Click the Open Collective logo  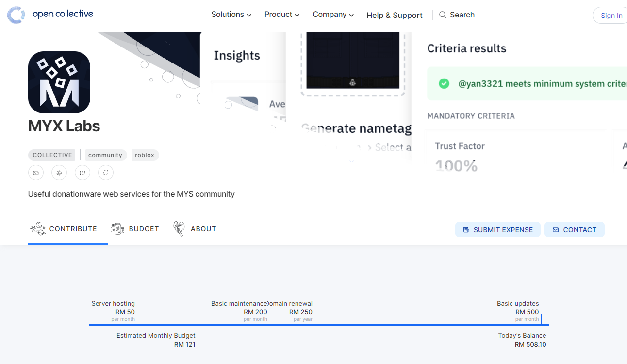(50, 15)
